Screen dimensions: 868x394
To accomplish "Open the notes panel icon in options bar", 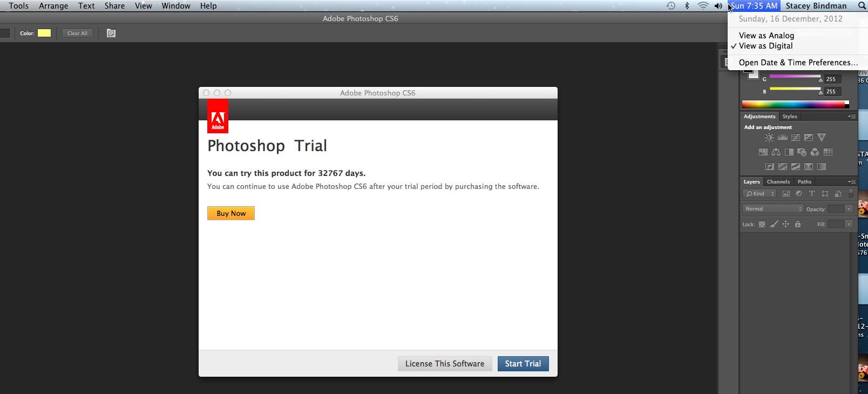I will (111, 33).
